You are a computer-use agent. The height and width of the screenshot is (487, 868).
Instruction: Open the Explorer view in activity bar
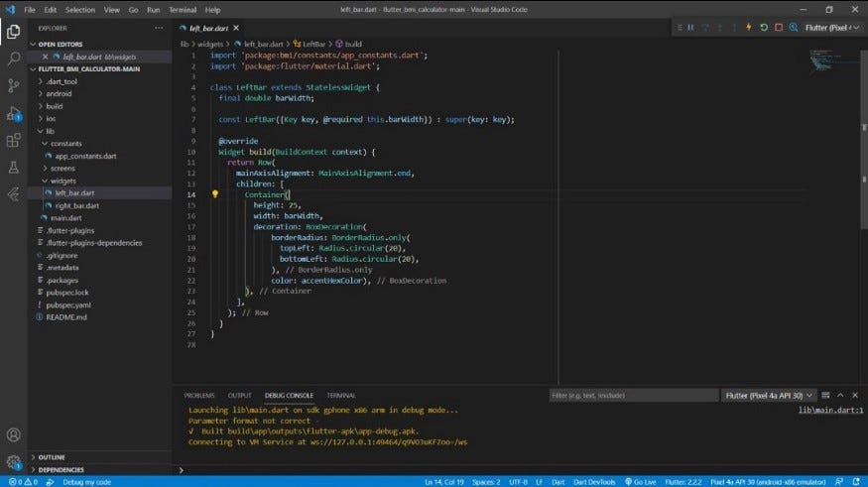13,32
